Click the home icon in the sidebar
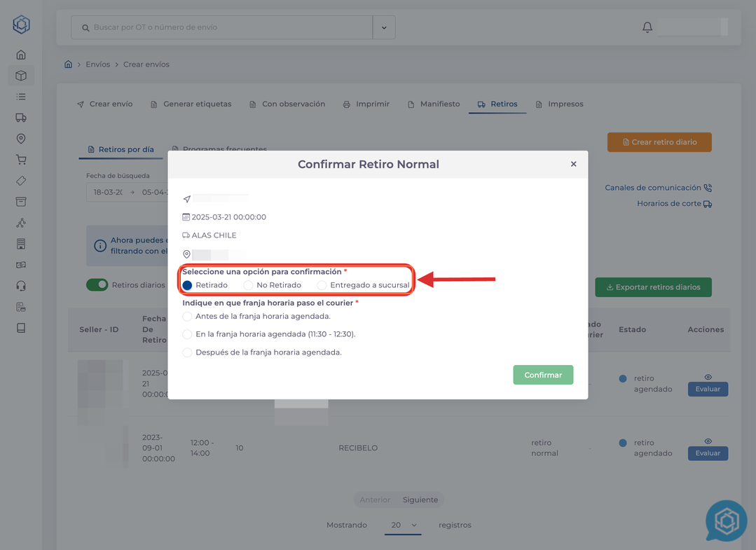Screen dimensions: 756x550 pyautogui.click(x=21, y=55)
